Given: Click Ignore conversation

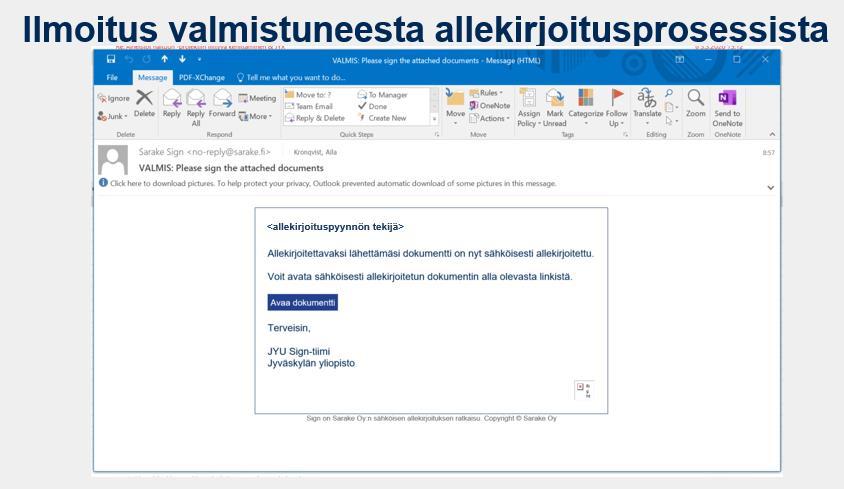Looking at the screenshot, I should [x=114, y=98].
